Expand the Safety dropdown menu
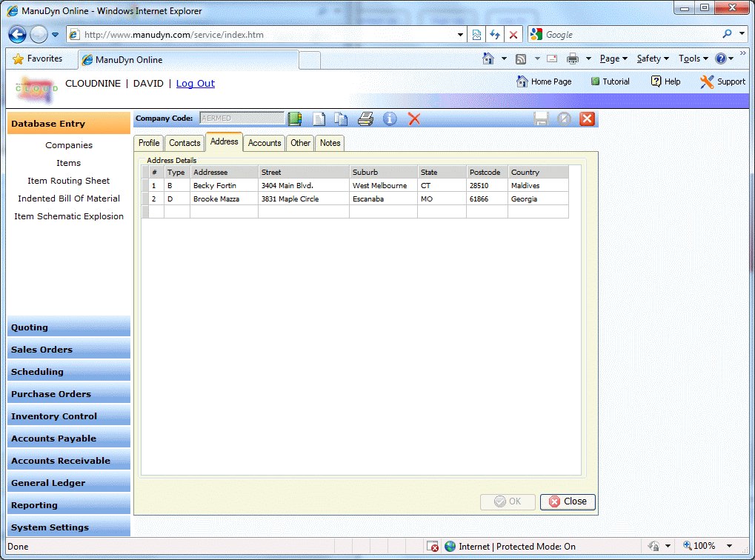The width and height of the screenshot is (755, 560). (652, 59)
